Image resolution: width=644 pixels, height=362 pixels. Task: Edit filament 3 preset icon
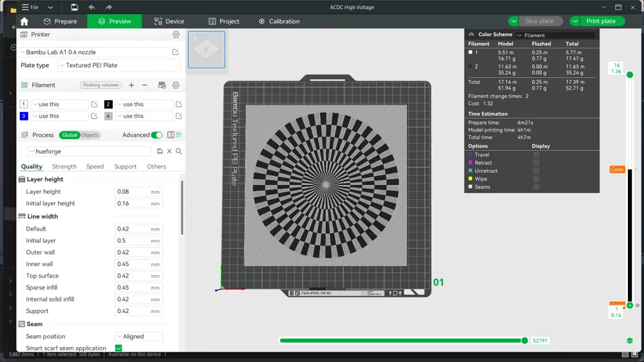(x=94, y=116)
